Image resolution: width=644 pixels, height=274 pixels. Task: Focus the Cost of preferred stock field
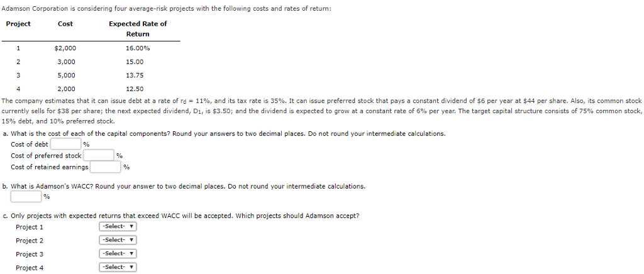point(99,155)
